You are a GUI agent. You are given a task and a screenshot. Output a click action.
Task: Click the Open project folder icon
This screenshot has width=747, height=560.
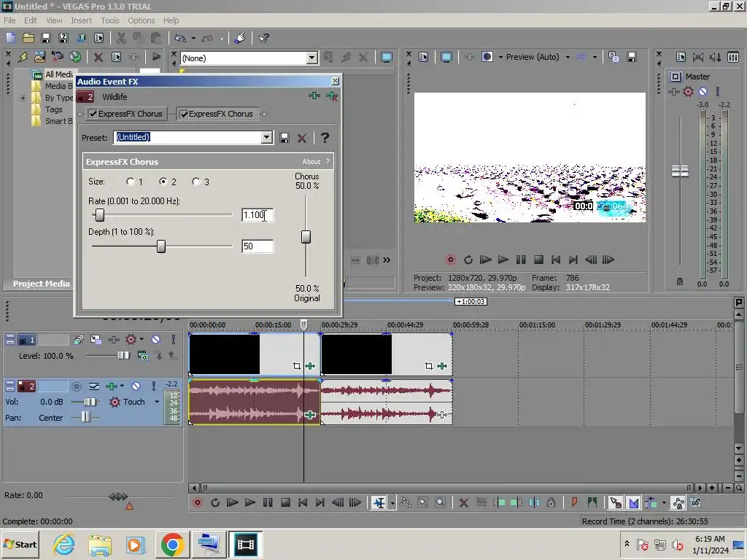tap(28, 38)
